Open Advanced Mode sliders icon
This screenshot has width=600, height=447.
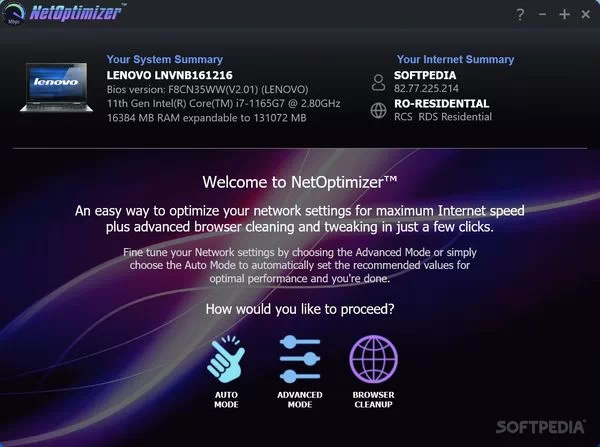300,359
